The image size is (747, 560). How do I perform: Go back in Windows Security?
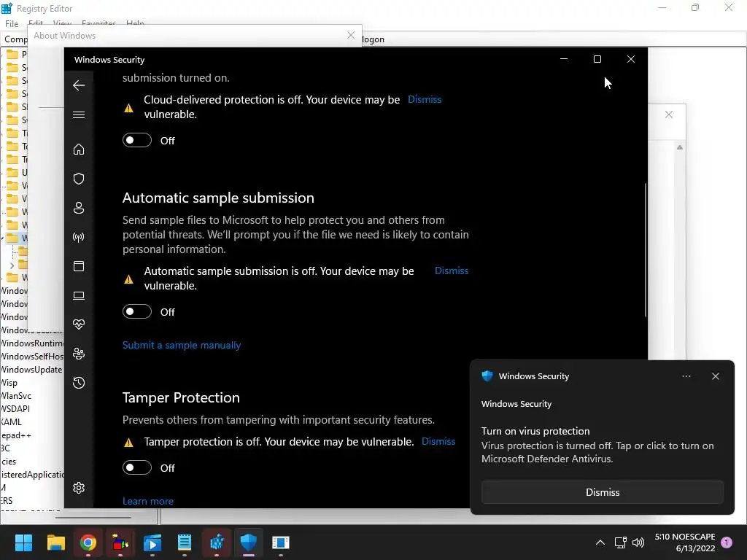[79, 85]
